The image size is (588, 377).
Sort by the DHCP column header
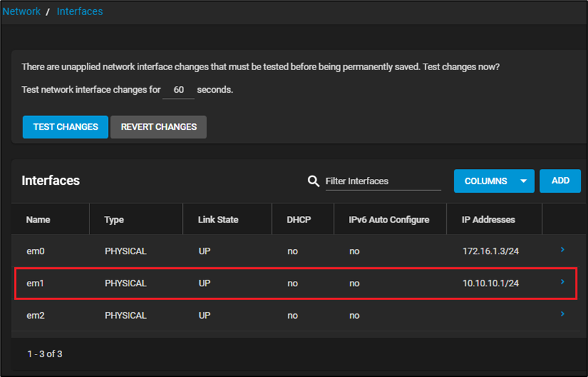299,219
